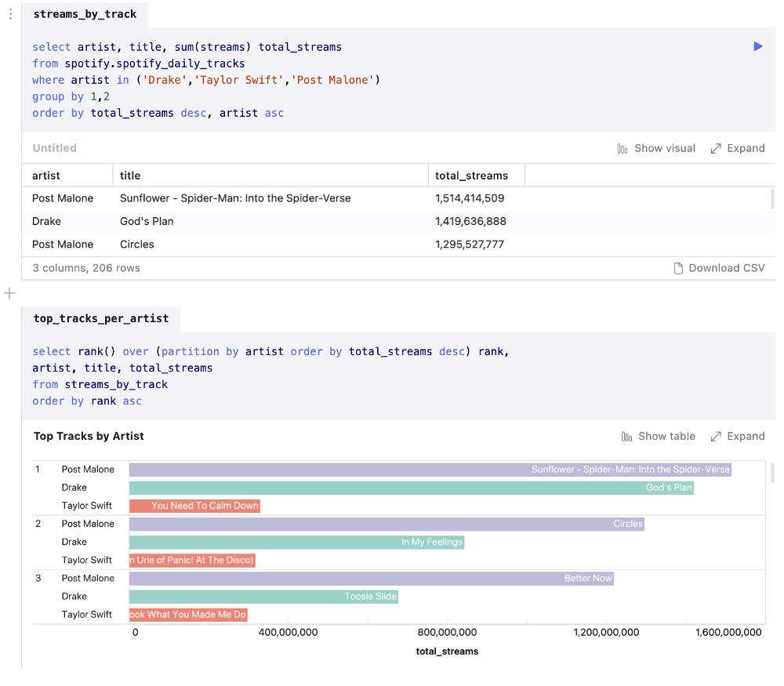Viewport: 784px width, 686px height.
Task: Run the streams_by_track query with play icon
Action: coord(757,46)
